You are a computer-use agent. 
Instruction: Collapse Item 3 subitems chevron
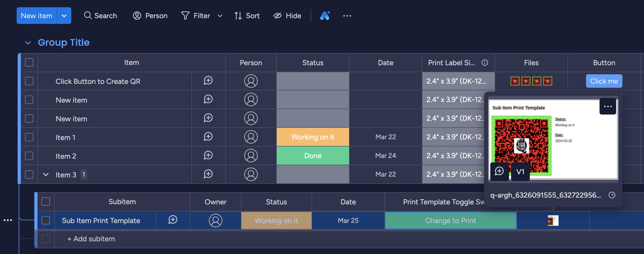[x=46, y=175]
